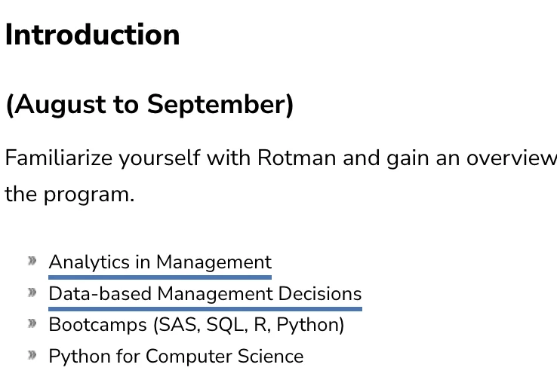Click the word Familiarize in the paragraph

(59, 158)
